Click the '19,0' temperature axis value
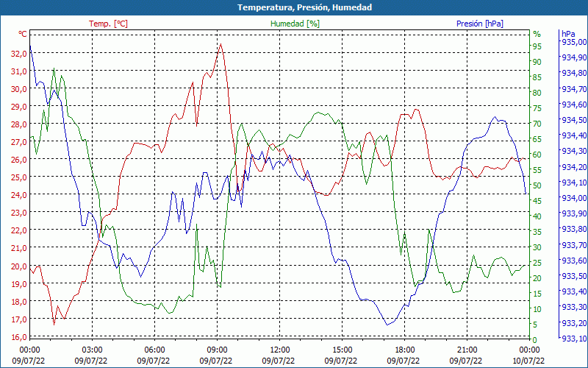 tap(19, 284)
